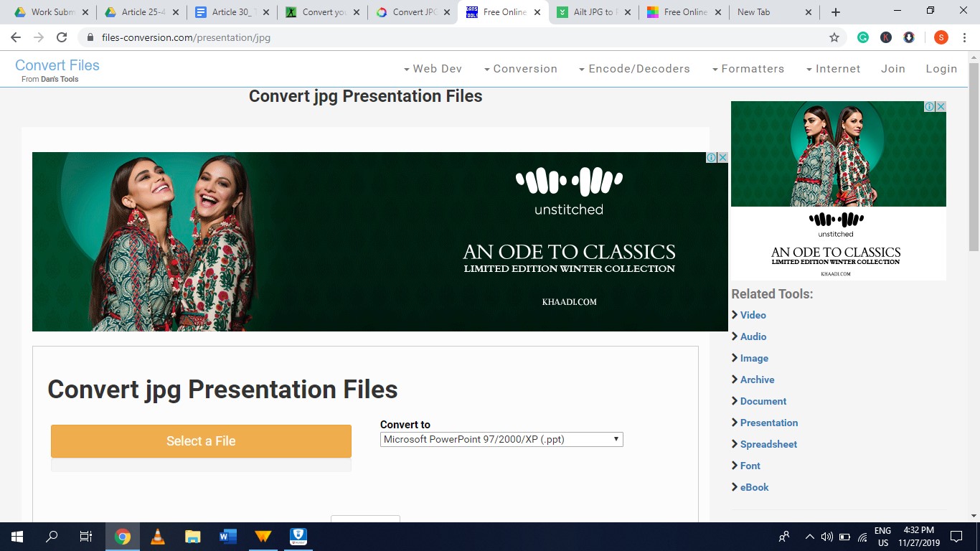Open the Image related tool
Screen dimensions: 980x551
pyautogui.click(x=754, y=358)
